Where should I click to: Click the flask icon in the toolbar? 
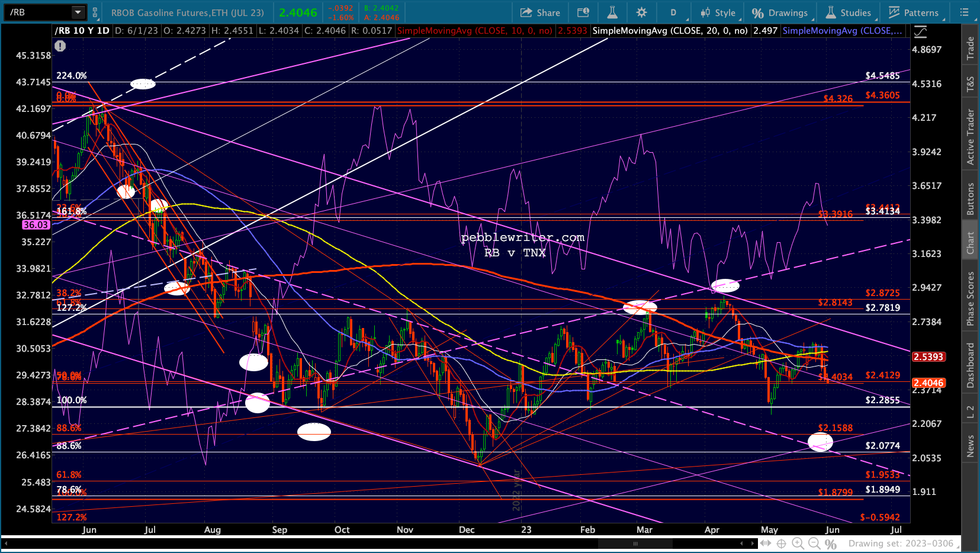[x=612, y=12]
